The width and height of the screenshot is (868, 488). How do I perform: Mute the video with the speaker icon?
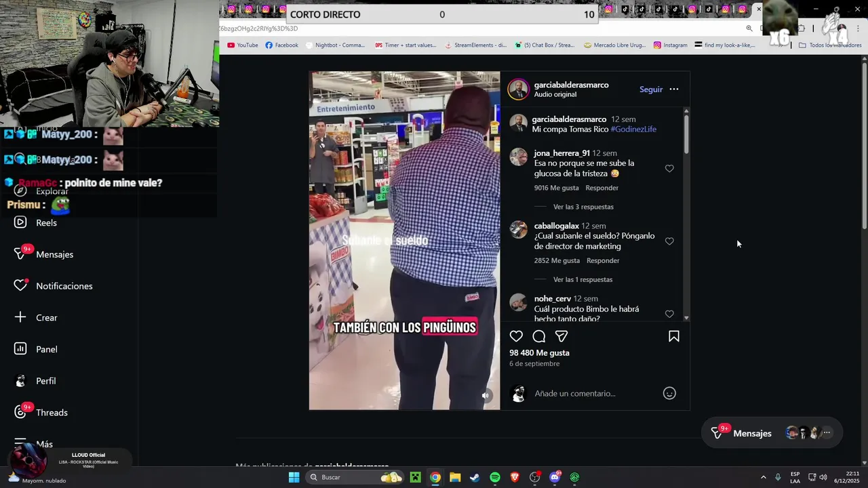486,396
